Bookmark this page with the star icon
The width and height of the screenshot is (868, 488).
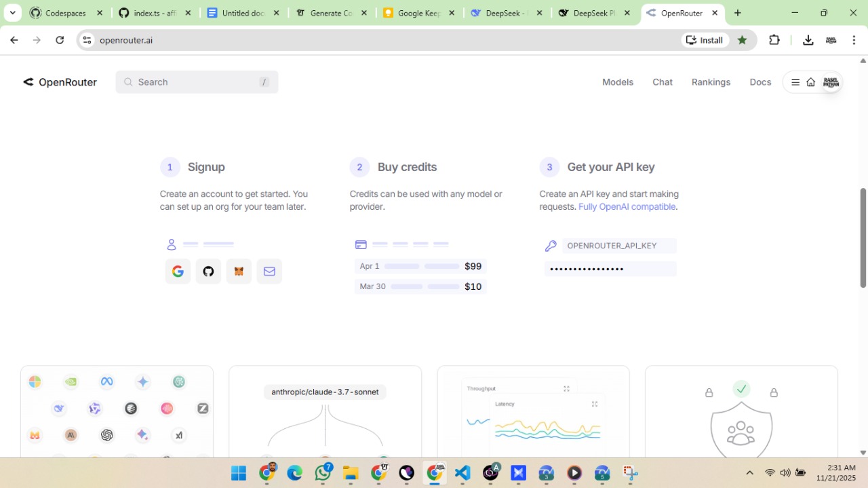click(742, 40)
